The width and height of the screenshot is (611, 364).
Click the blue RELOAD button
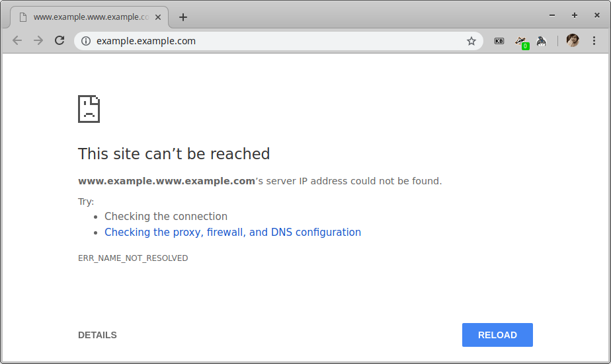[x=497, y=335]
